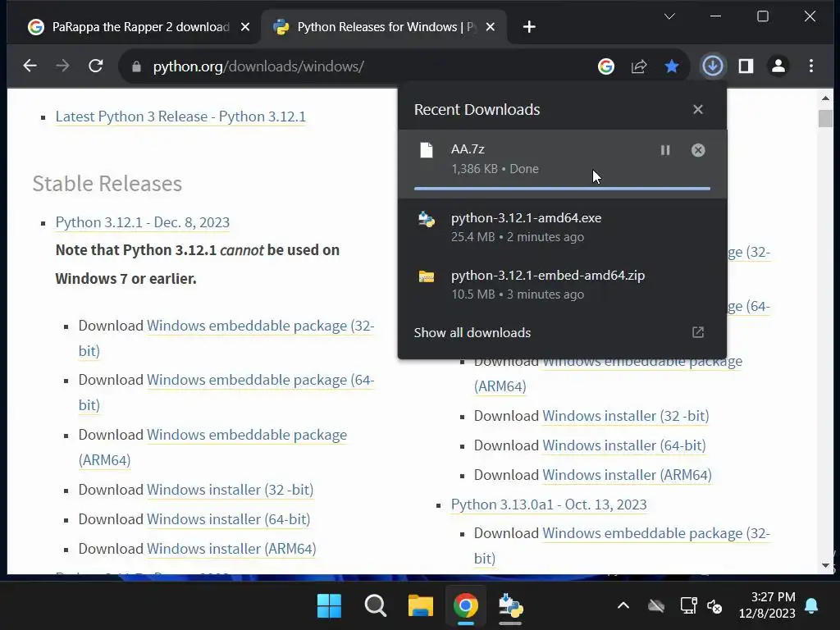Pause the AA.7z download
Image resolution: width=840 pixels, height=630 pixels.
[664, 151]
